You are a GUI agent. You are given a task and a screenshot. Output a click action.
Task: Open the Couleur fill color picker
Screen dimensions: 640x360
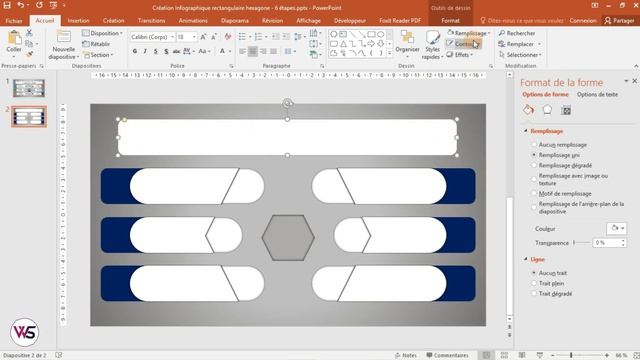click(x=616, y=229)
